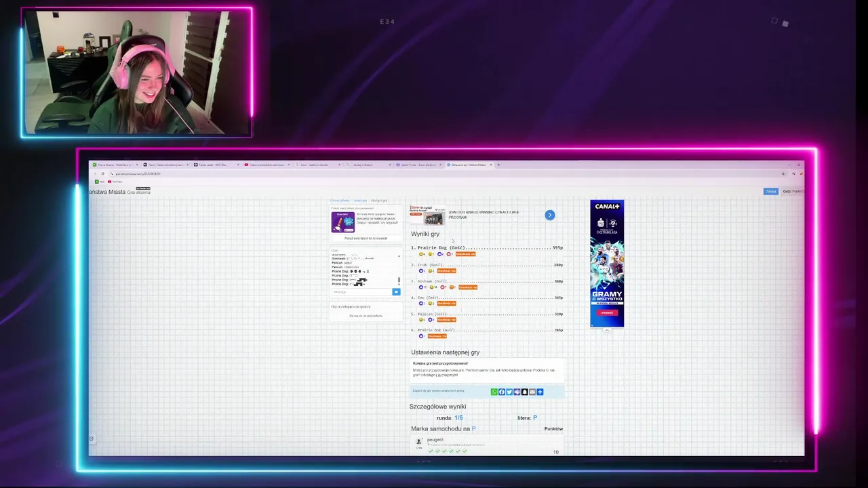
Task: Click the "Ustawienia następnej gry" heading
Action: pos(445,352)
